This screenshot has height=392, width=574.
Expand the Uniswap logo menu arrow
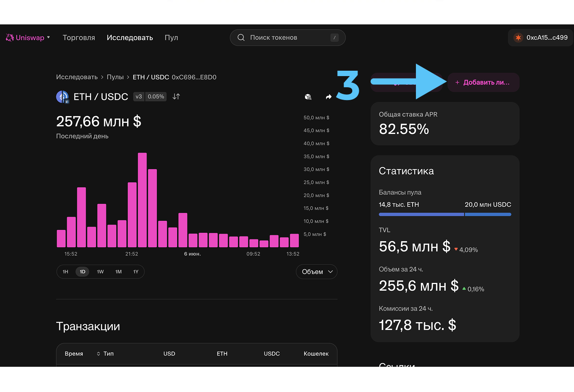[48, 38]
